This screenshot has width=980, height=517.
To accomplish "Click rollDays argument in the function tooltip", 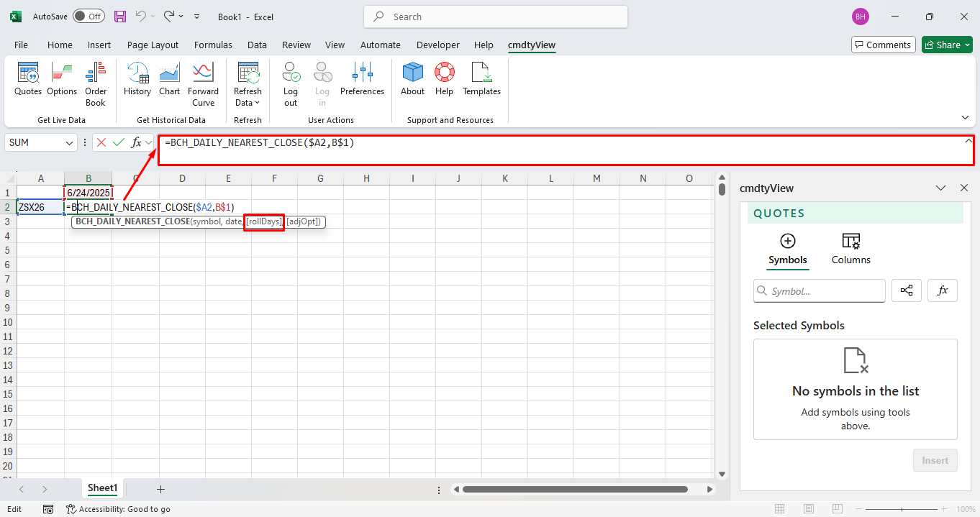I will coord(264,221).
